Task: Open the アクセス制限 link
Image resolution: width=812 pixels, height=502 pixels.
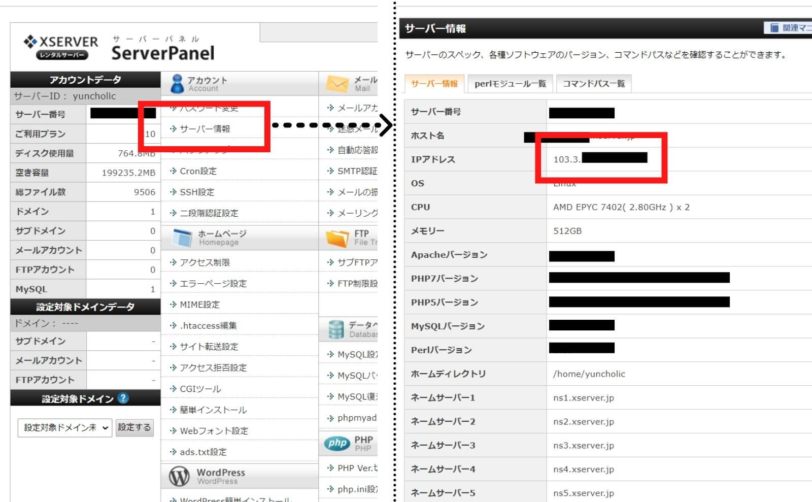Action: click(x=205, y=262)
